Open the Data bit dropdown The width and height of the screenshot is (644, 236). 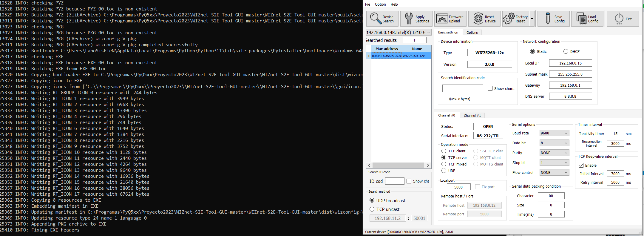pyautogui.click(x=554, y=143)
